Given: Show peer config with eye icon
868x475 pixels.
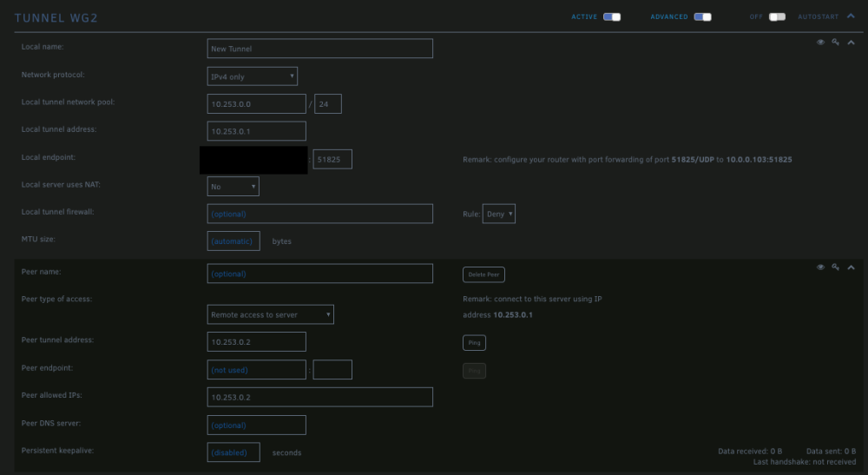Looking at the screenshot, I should click(820, 267).
